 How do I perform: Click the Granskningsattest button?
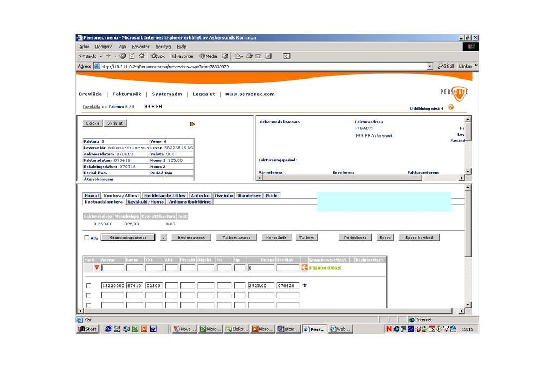(x=128, y=238)
